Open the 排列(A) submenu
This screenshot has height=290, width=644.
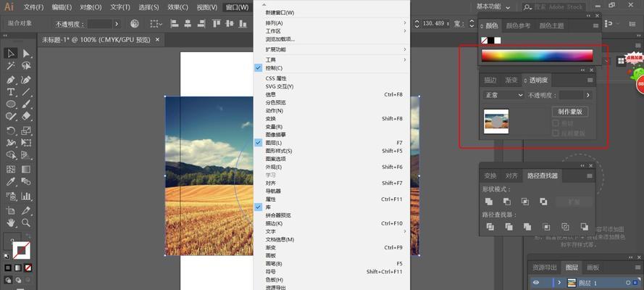[332, 23]
